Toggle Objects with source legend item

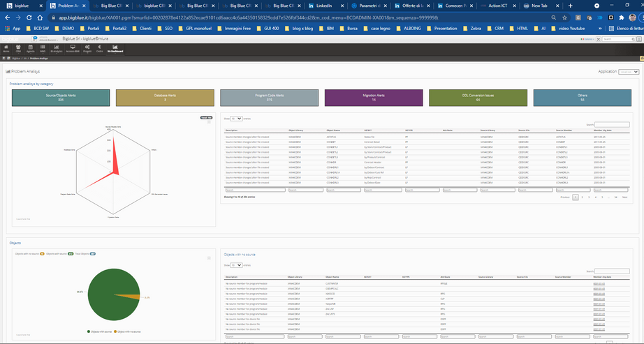[x=99, y=331]
